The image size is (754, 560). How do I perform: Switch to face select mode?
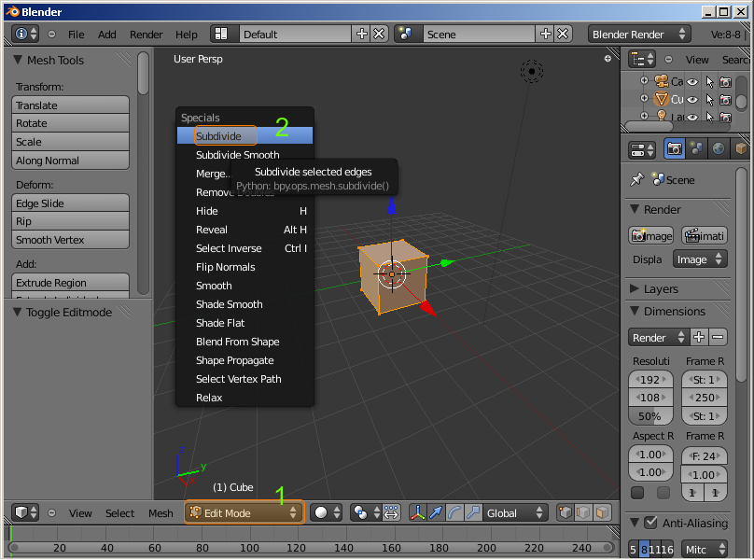pyautogui.click(x=602, y=512)
